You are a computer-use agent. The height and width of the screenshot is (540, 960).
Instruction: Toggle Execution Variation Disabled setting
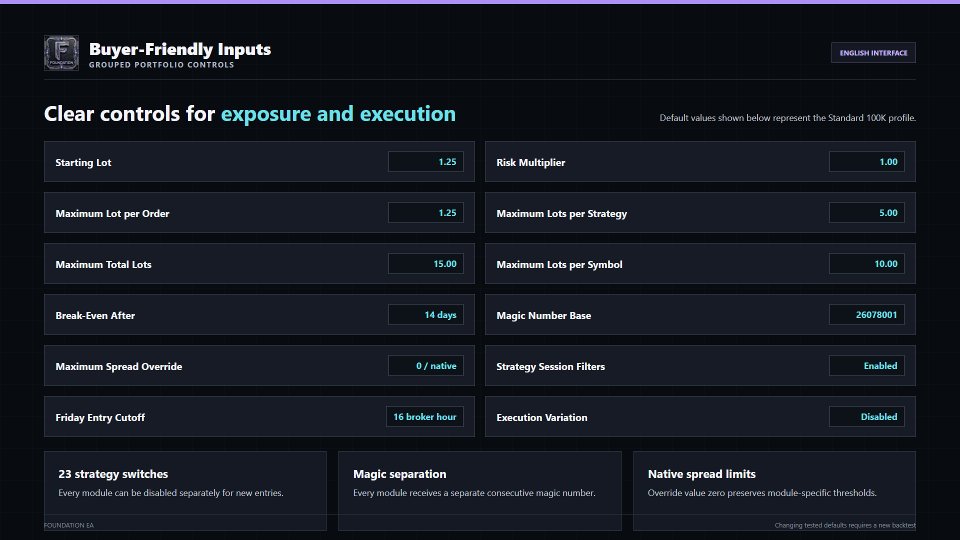(866, 416)
